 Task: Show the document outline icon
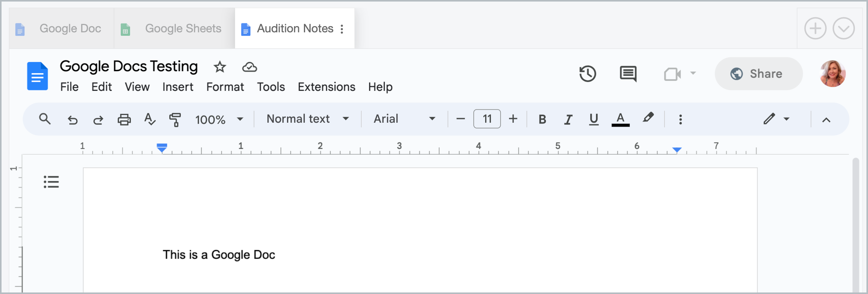pyautogui.click(x=51, y=182)
